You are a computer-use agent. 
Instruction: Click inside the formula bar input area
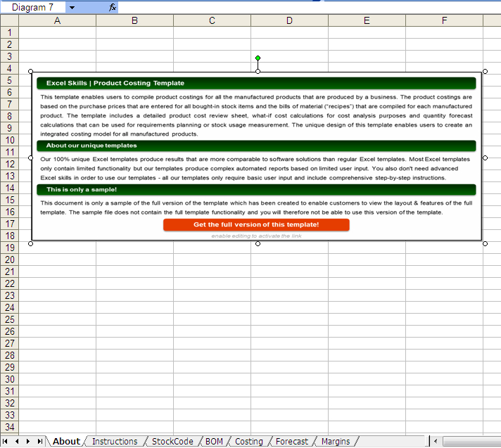310,7
